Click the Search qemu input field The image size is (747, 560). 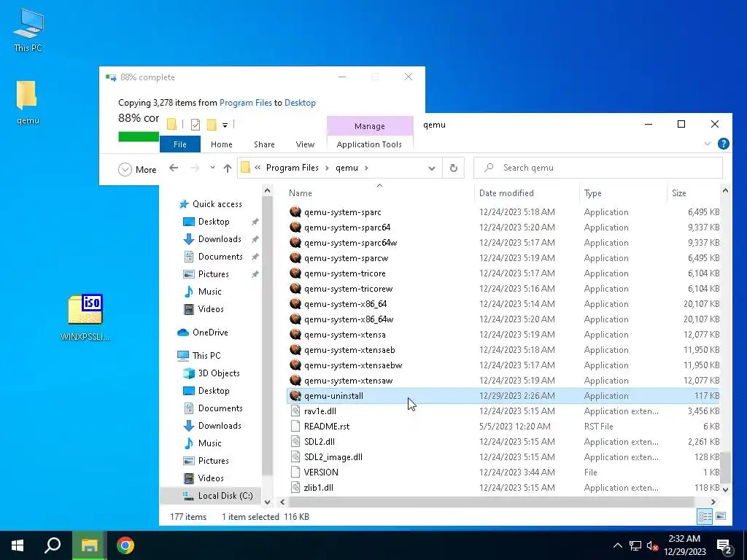(598, 168)
